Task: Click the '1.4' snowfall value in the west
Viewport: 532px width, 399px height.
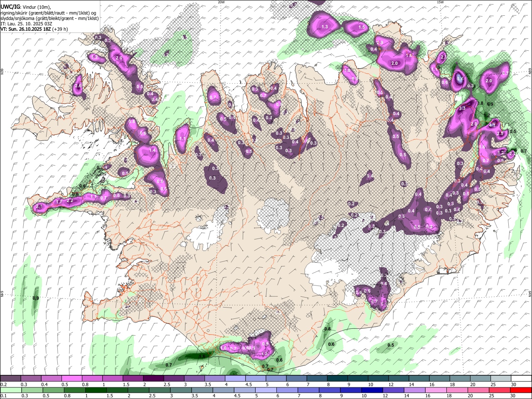Action: tap(152, 150)
